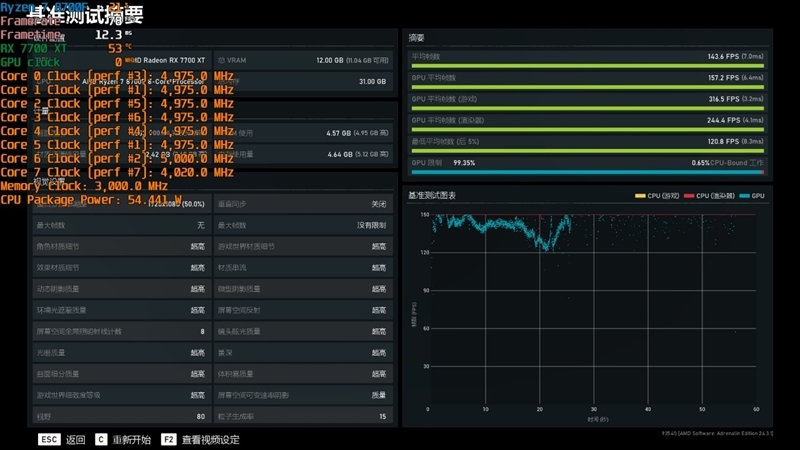Click the 平均帧数 143.6 FPS bar
Image resolution: width=800 pixels, height=450 pixels.
pos(587,66)
